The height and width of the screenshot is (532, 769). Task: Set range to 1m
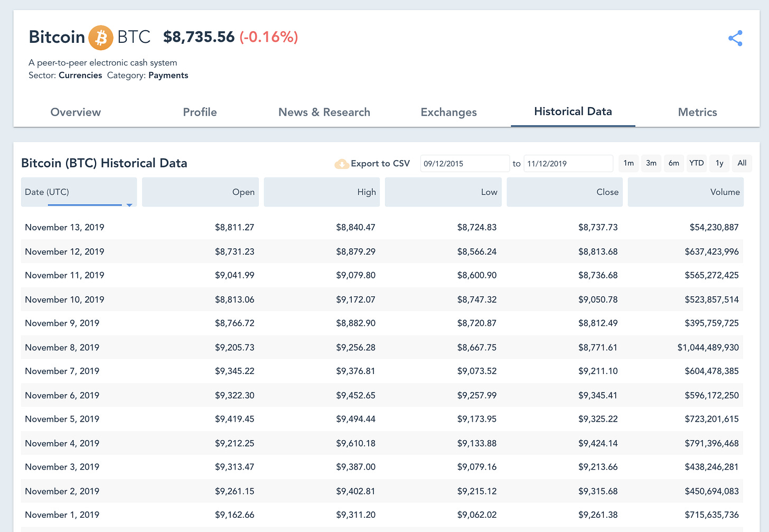(629, 163)
